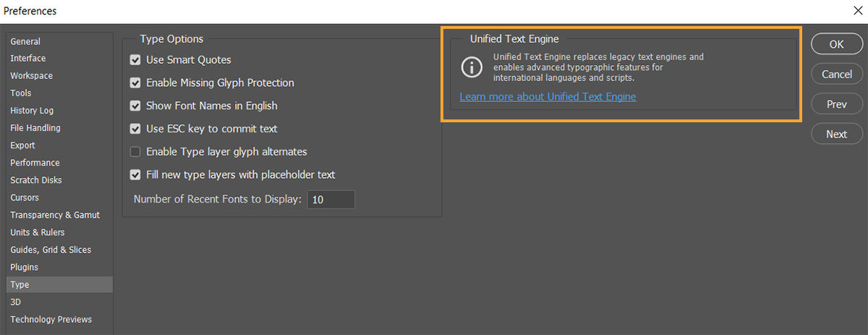Toggle Use ESC key to commit text

(x=135, y=130)
